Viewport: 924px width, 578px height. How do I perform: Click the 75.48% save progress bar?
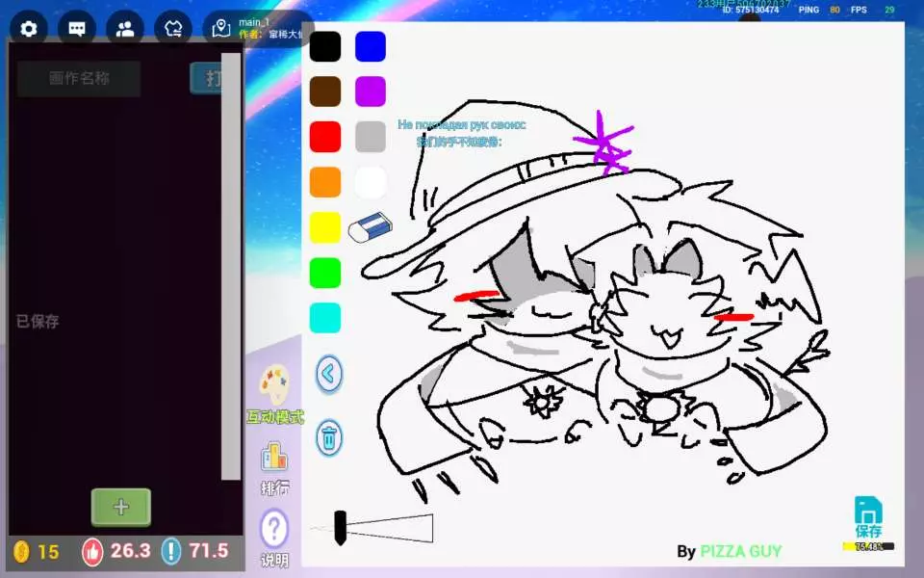(868, 547)
